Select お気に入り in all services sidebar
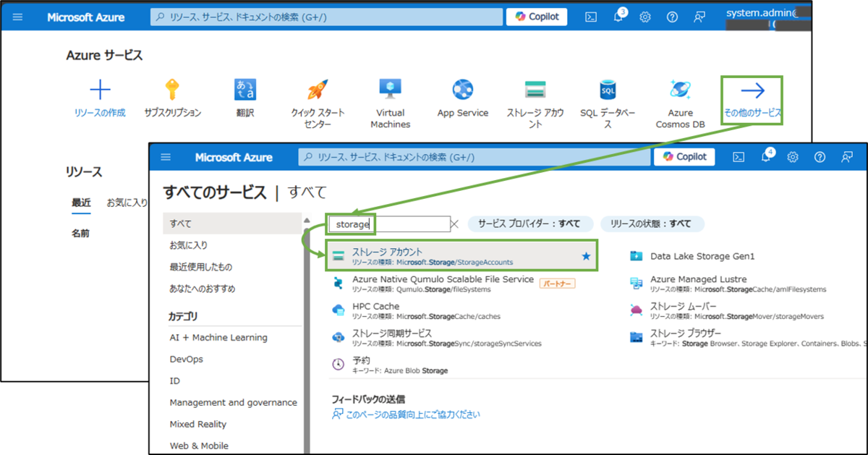 coord(188,245)
